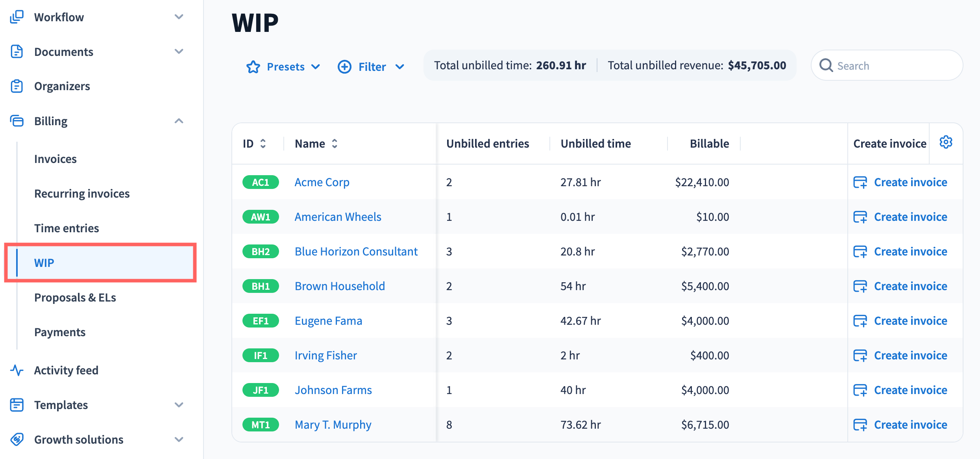
Task: Click the Organizers clipboard icon
Action: (x=17, y=86)
